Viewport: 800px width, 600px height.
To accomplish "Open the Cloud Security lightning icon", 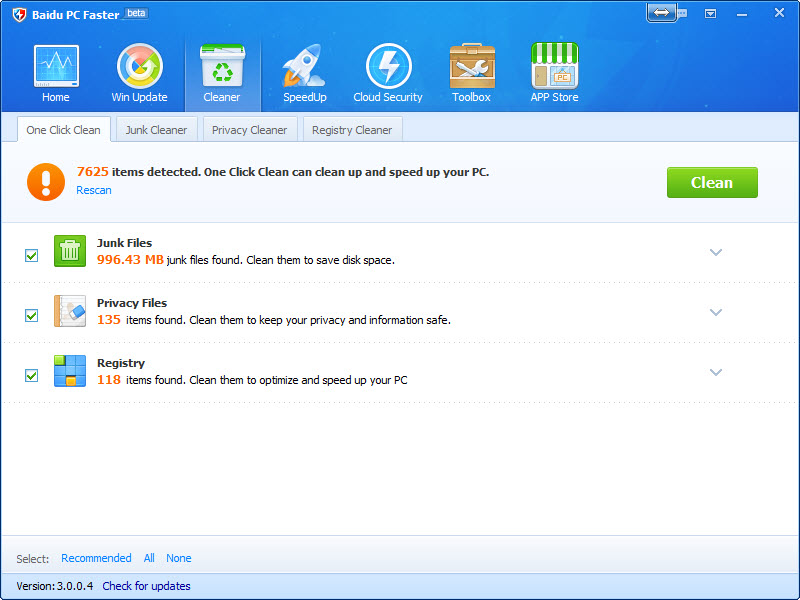I will [x=388, y=66].
